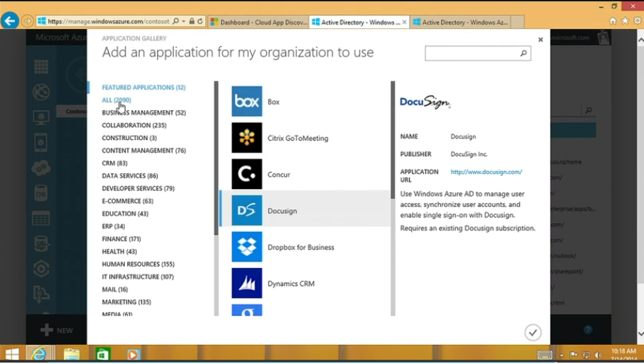
Task: Select the Finance category
Action: tap(121, 239)
